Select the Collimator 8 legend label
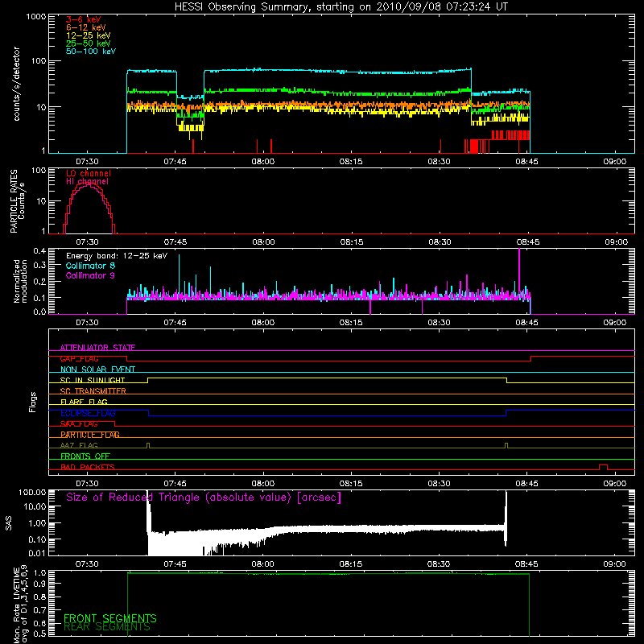 tap(90, 266)
